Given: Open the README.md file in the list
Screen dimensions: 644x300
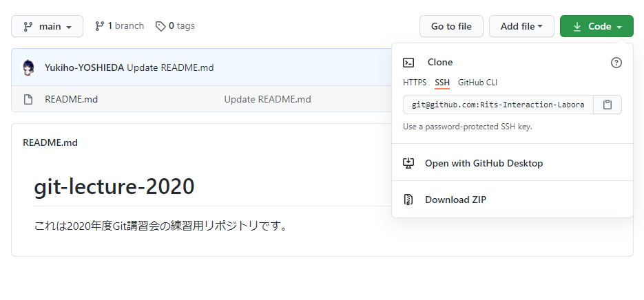Looking at the screenshot, I should pos(71,99).
